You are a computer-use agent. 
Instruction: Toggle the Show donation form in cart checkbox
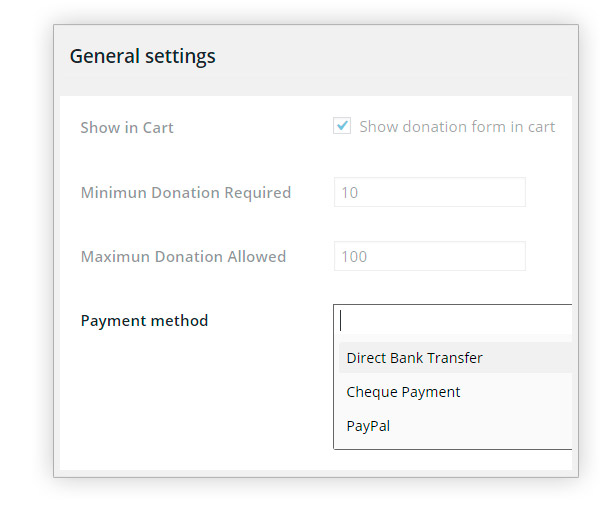[342, 126]
